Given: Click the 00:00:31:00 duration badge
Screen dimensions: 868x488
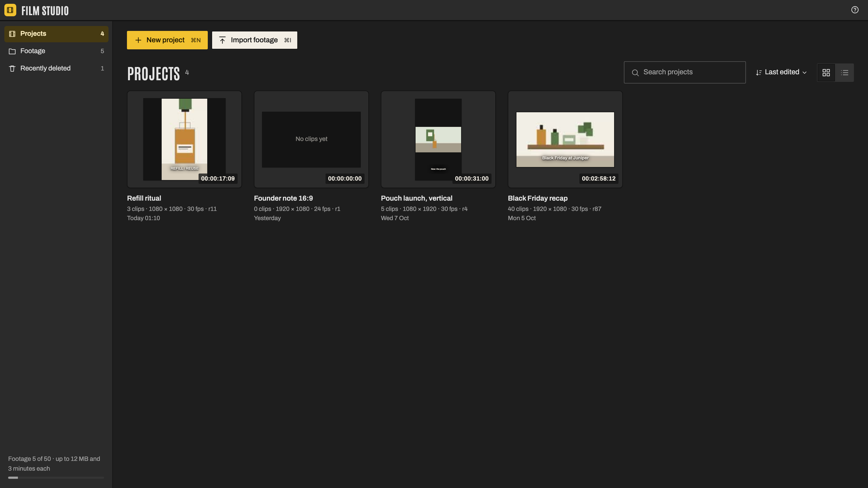Looking at the screenshot, I should tap(471, 178).
